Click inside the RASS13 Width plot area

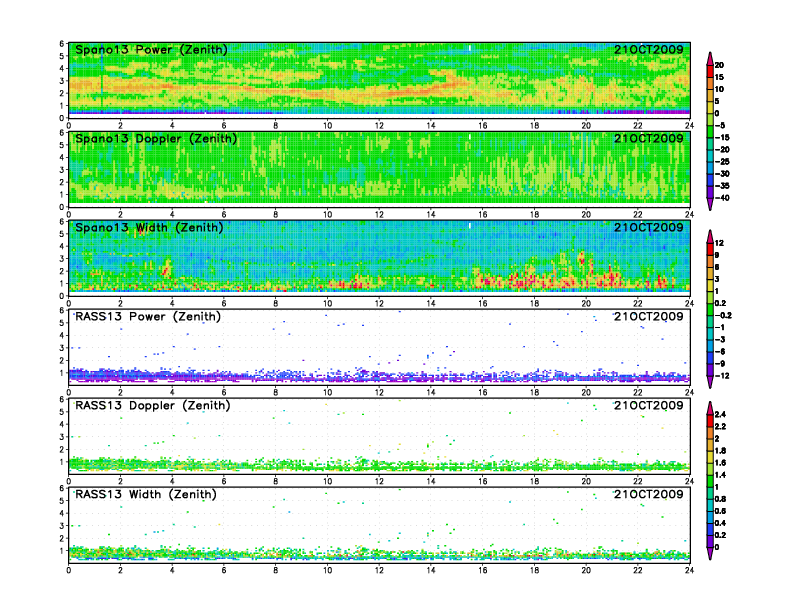click(x=379, y=525)
